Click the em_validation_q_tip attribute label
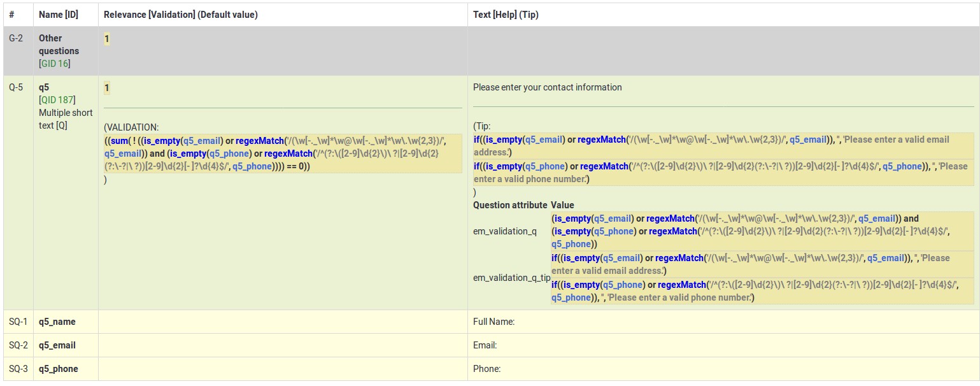980x386 pixels. 511,278
